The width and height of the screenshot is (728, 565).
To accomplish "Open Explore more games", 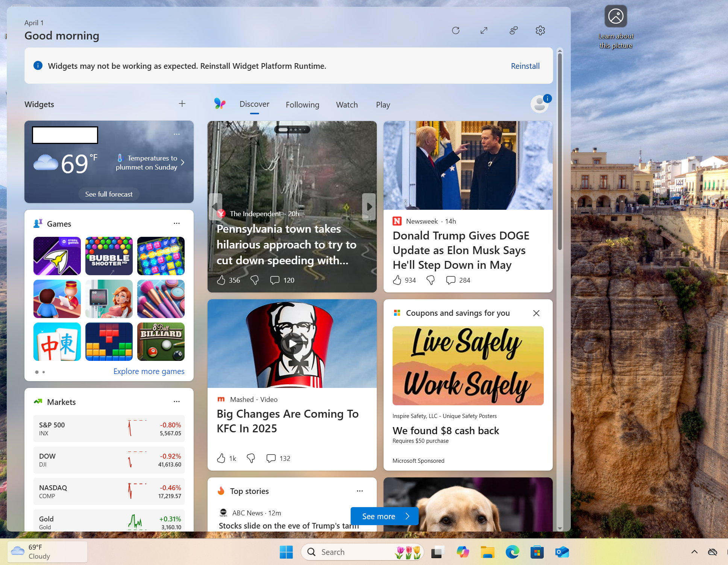I will point(149,371).
